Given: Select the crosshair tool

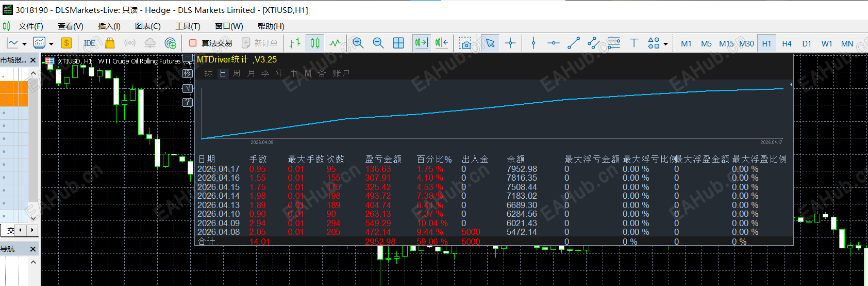Looking at the screenshot, I should pos(510,43).
